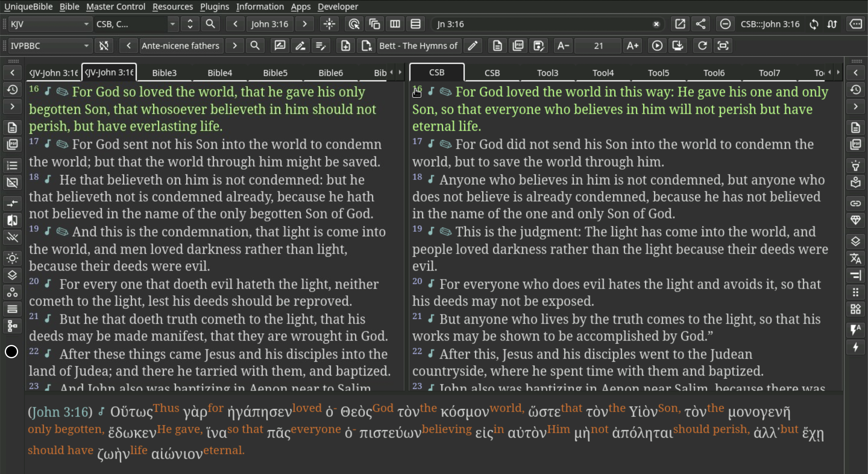Click the CSB:::John 3:16 reference button
The width and height of the screenshot is (868, 474).
(770, 24)
